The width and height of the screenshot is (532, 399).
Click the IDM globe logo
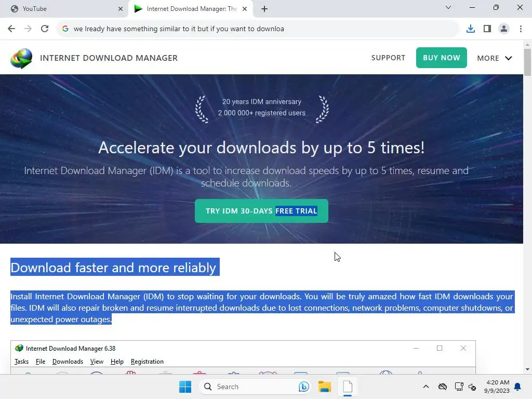[21, 58]
